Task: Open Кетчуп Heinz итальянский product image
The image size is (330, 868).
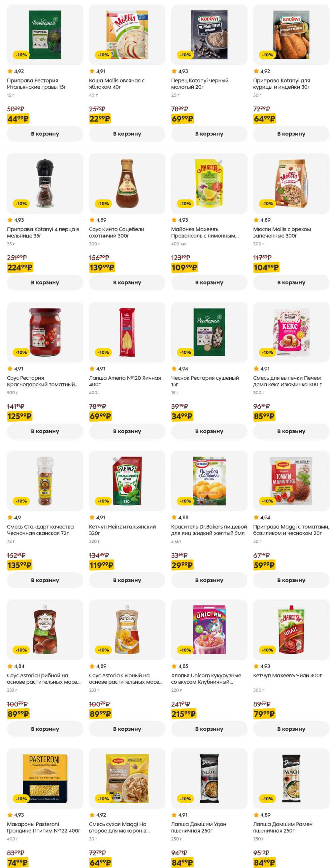Action: (127, 481)
